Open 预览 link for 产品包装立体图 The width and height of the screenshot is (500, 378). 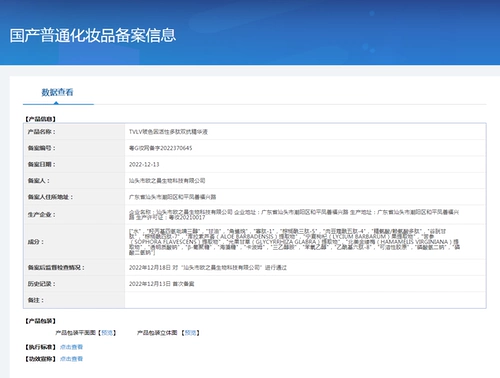pyautogui.click(x=190, y=333)
